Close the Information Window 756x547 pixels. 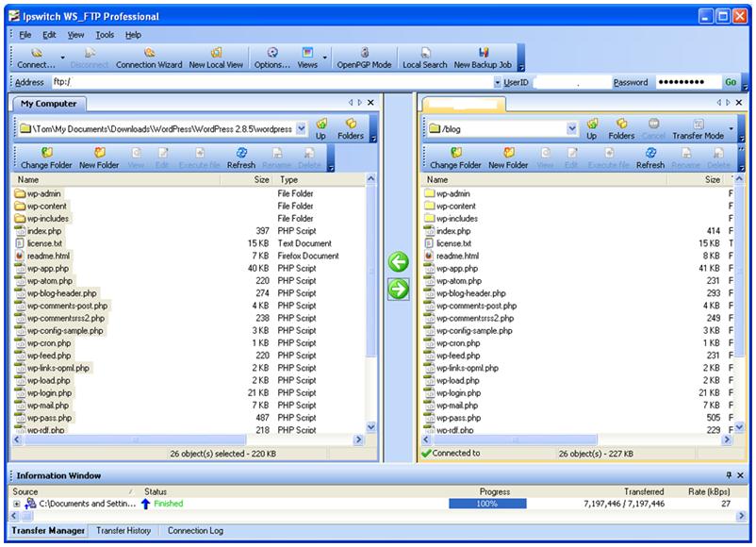point(741,475)
